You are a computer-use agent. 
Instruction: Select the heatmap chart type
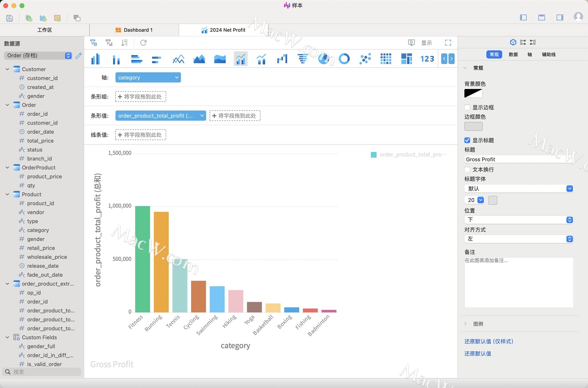coord(386,59)
